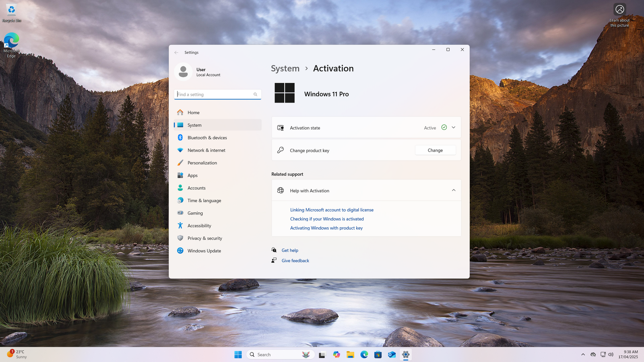Click the Windows Update sync icon
This screenshot has width=644, height=362.
[x=180, y=251]
